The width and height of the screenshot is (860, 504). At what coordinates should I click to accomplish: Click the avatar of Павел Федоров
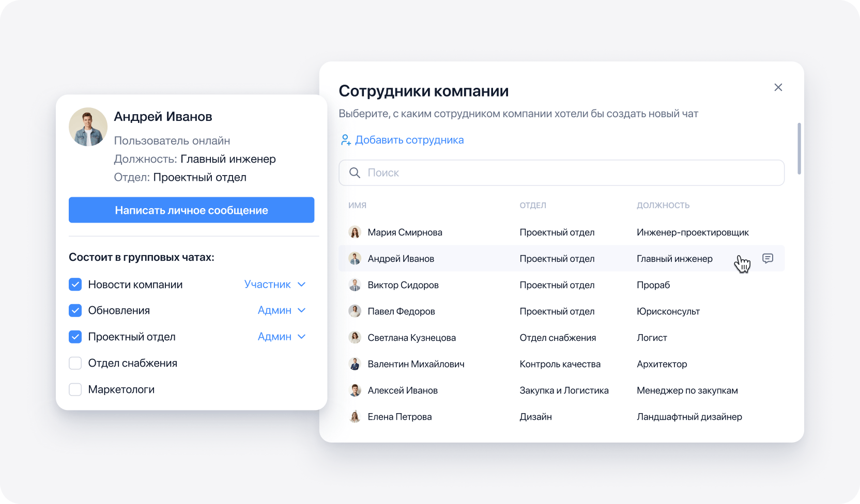point(355,311)
